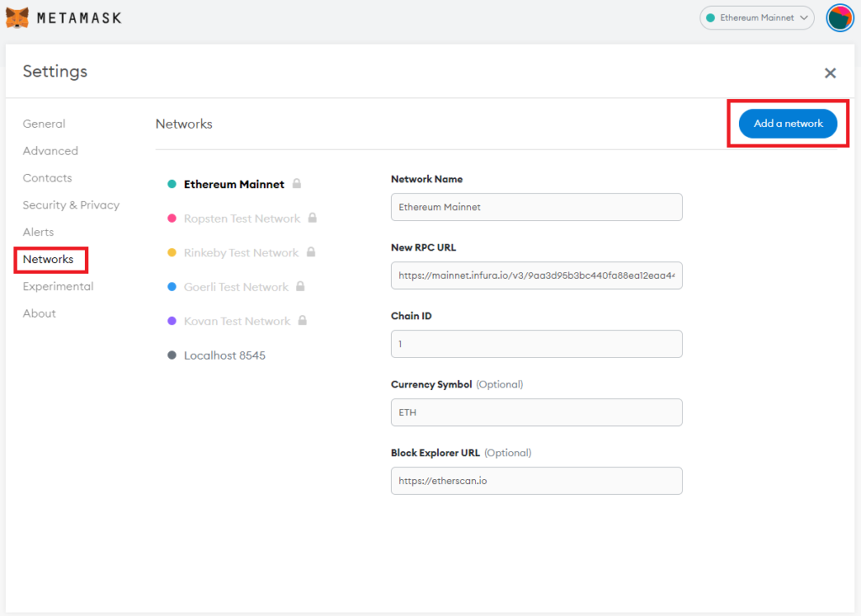The height and width of the screenshot is (616, 861).
Task: Click yellow dot of Rinkeby row
Action: 172,253
